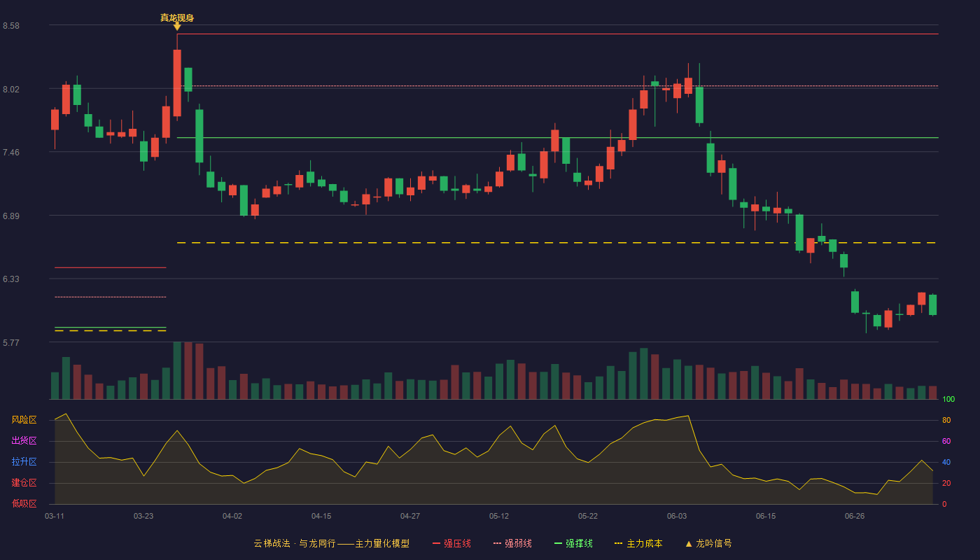Screen dimensions: 980x560
Task: Click the 8.02 price axis label
Action: (11, 90)
